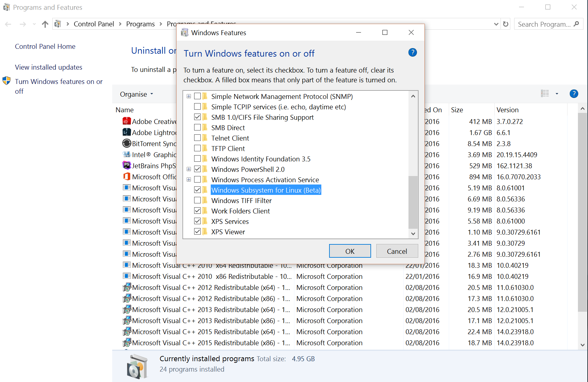Confirm changes with the OK button
588x382 pixels.
pyautogui.click(x=350, y=251)
